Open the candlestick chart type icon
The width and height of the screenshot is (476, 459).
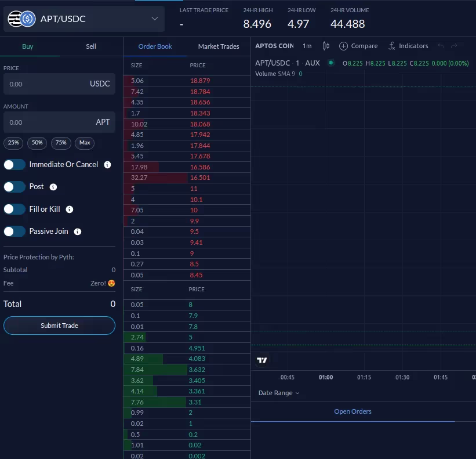pos(326,46)
